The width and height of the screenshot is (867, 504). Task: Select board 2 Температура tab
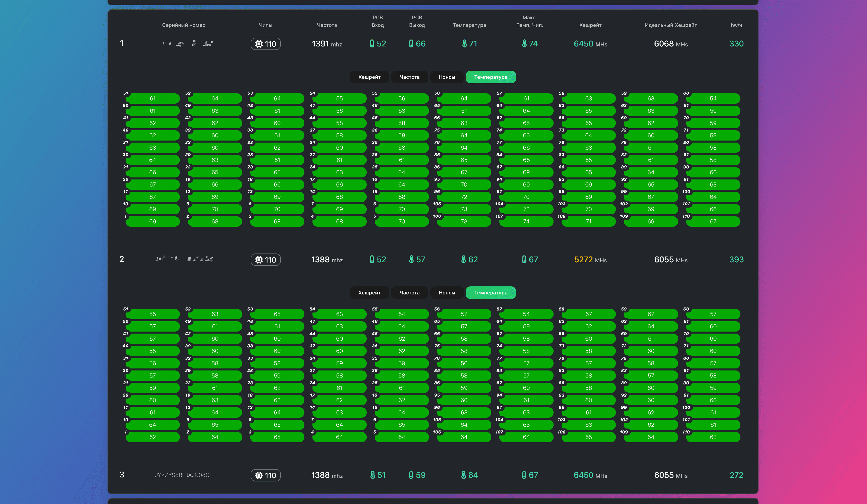tap(491, 293)
